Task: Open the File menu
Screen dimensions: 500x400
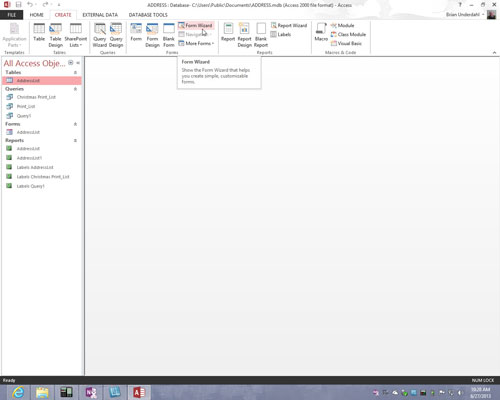Action: click(x=12, y=15)
